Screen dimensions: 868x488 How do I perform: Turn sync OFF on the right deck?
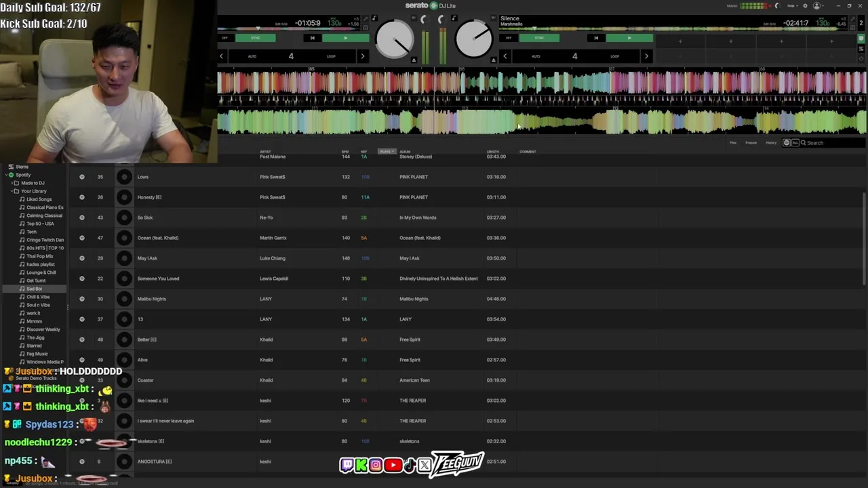[509, 38]
